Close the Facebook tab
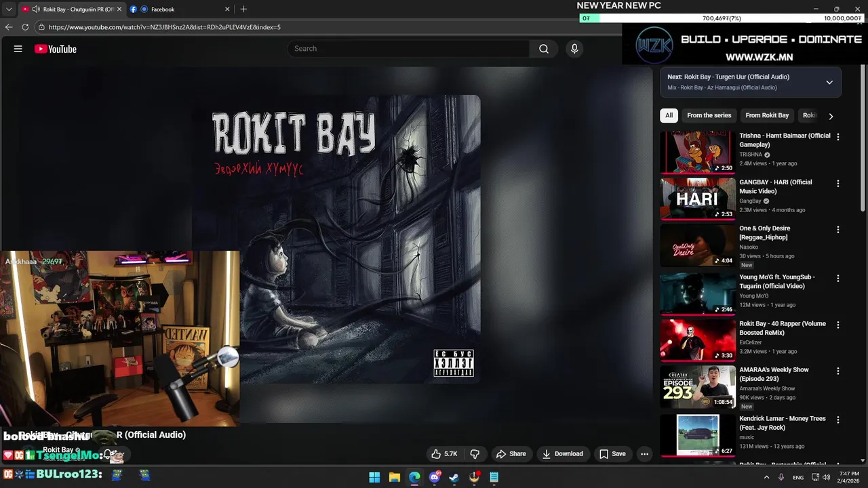Viewport: 868px width, 488px height. click(226, 9)
